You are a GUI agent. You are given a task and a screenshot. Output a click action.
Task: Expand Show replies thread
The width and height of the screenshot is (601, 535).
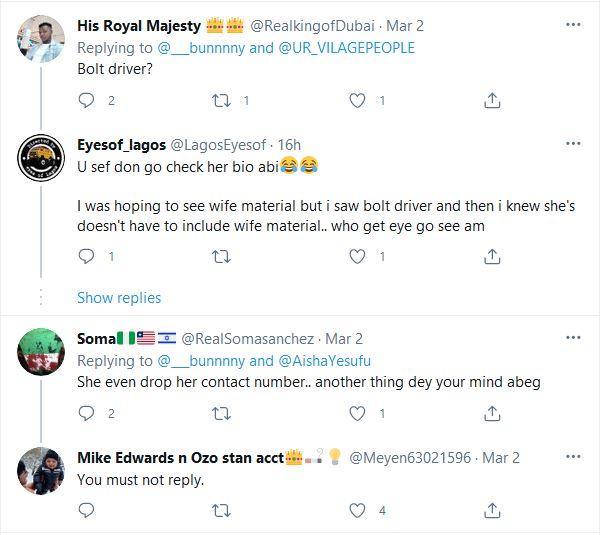click(119, 297)
